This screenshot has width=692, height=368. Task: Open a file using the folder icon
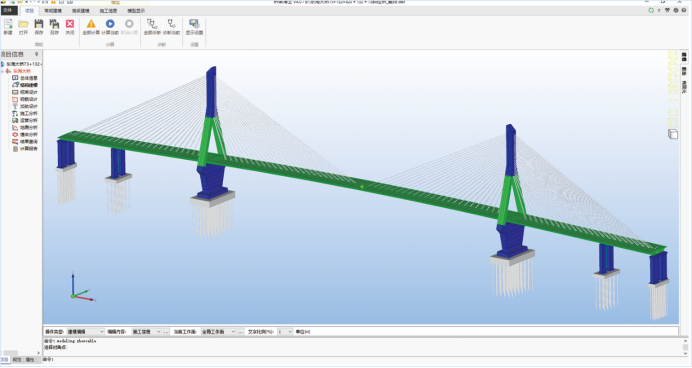(x=23, y=26)
